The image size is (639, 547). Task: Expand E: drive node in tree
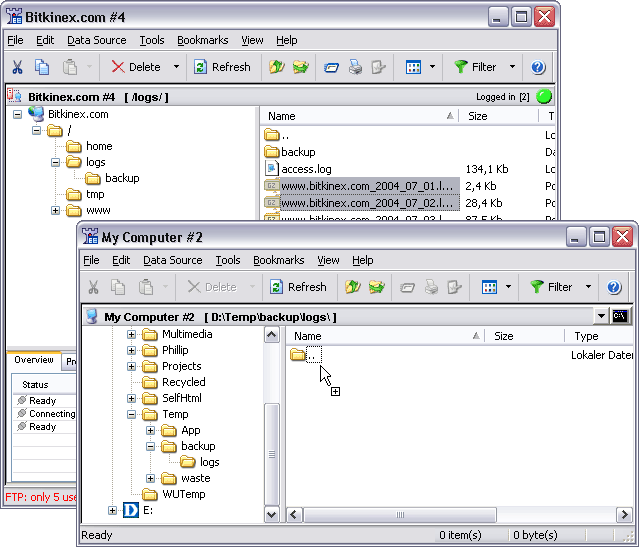[112, 510]
